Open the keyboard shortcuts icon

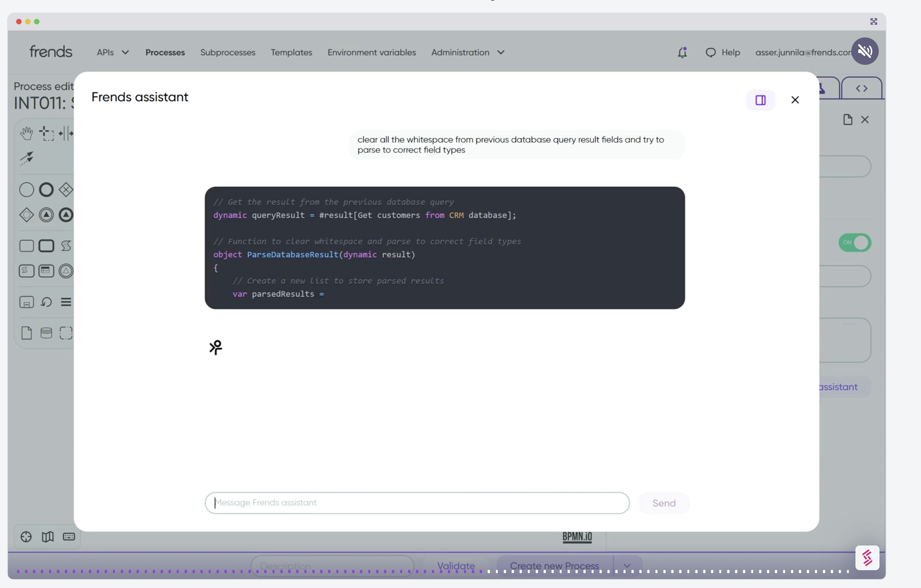(x=69, y=537)
